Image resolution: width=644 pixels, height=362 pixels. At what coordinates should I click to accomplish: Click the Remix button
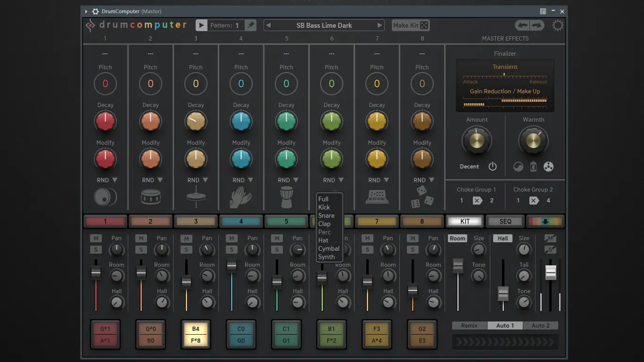tap(469, 325)
